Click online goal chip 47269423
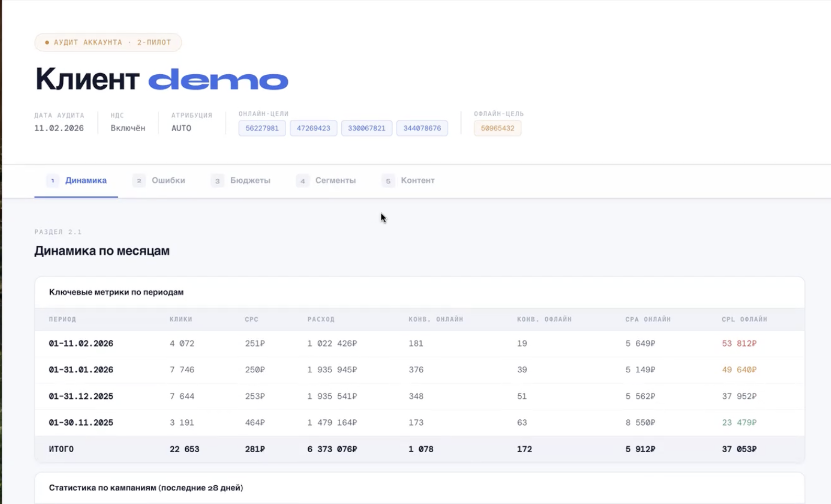831x504 pixels. click(x=313, y=128)
